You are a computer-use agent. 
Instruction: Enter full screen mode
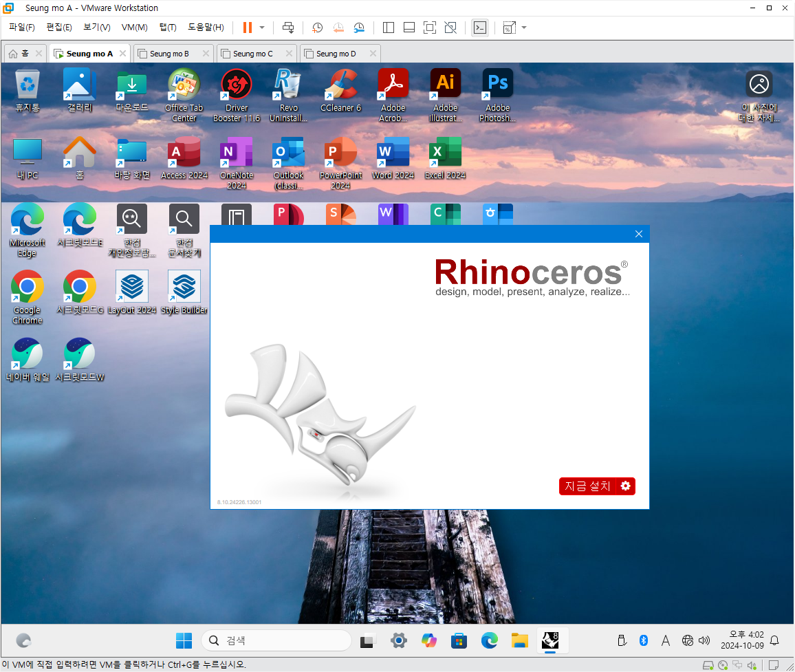point(429,28)
